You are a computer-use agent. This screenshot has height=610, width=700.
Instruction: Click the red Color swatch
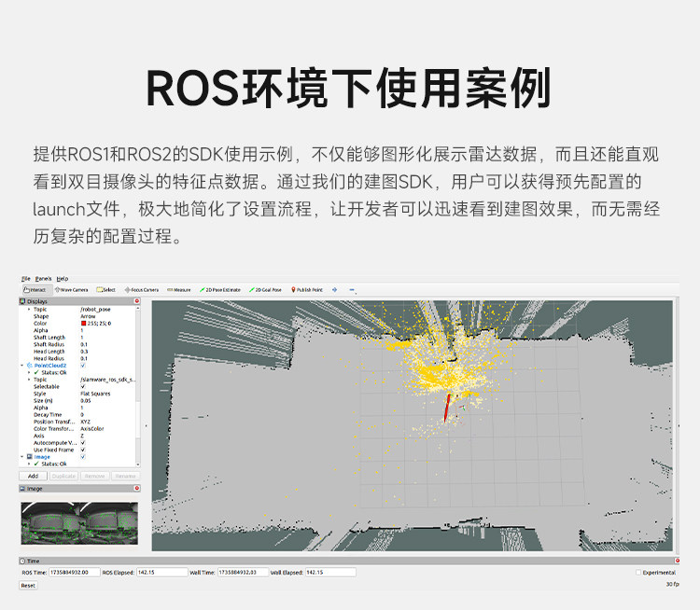tap(83, 324)
